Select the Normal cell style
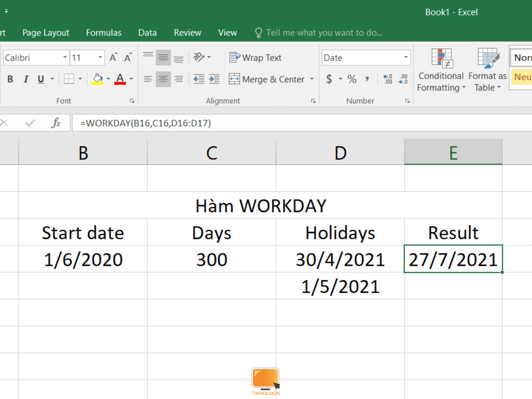This screenshot has height=399, width=532. click(521, 57)
